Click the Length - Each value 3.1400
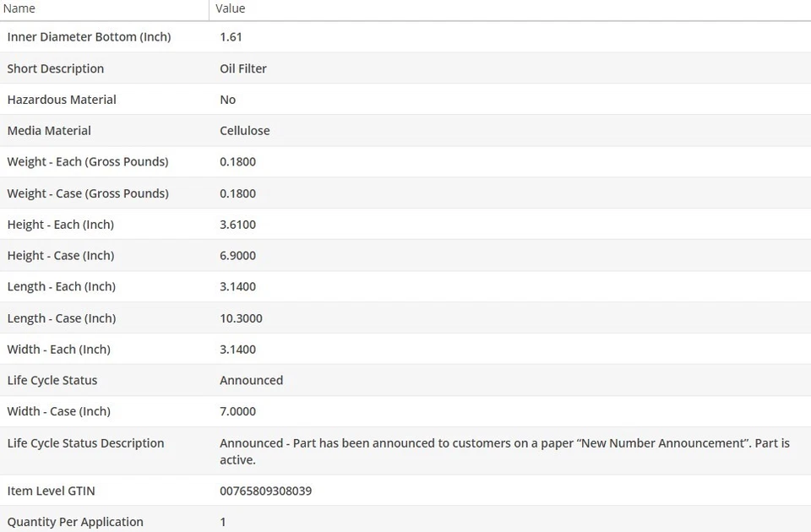 click(x=238, y=286)
